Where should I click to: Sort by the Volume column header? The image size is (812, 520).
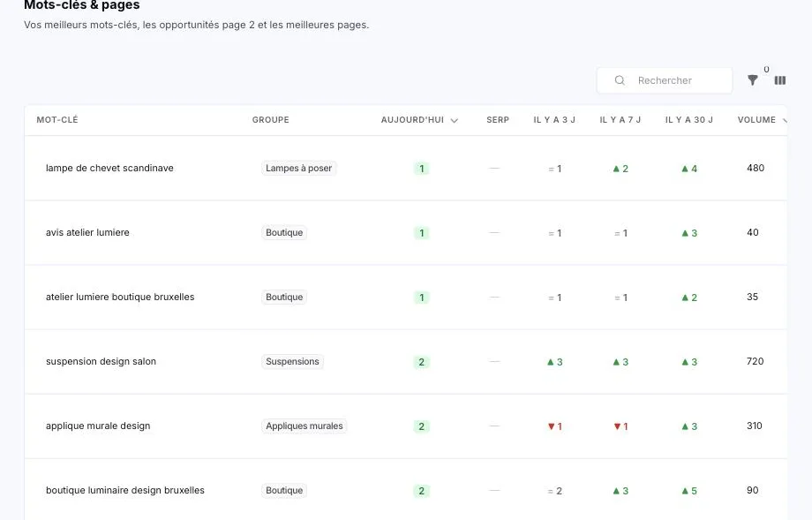point(756,120)
